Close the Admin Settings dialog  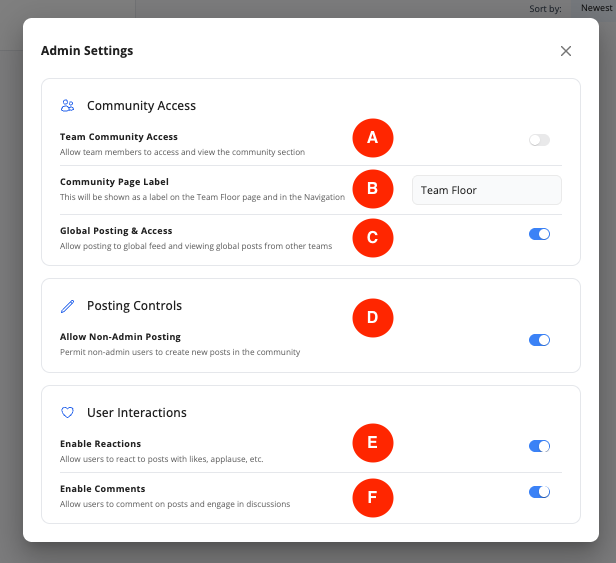coord(566,51)
